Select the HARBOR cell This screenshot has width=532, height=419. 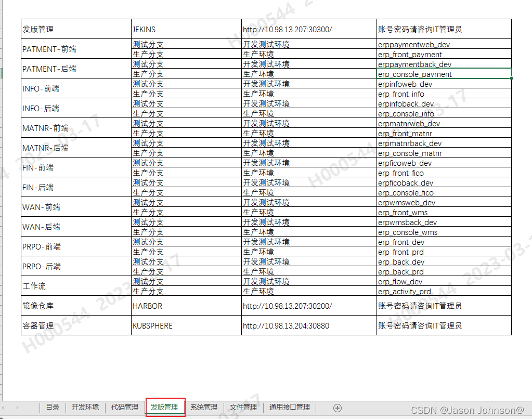[186, 305]
